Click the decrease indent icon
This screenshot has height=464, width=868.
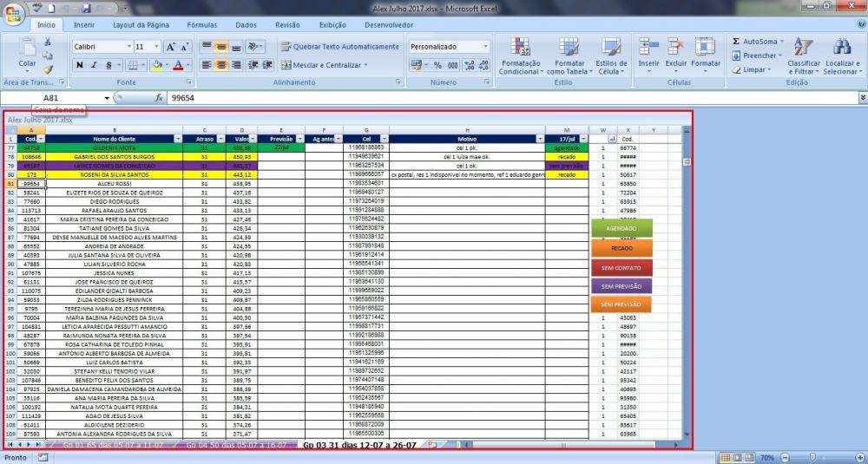[x=253, y=65]
